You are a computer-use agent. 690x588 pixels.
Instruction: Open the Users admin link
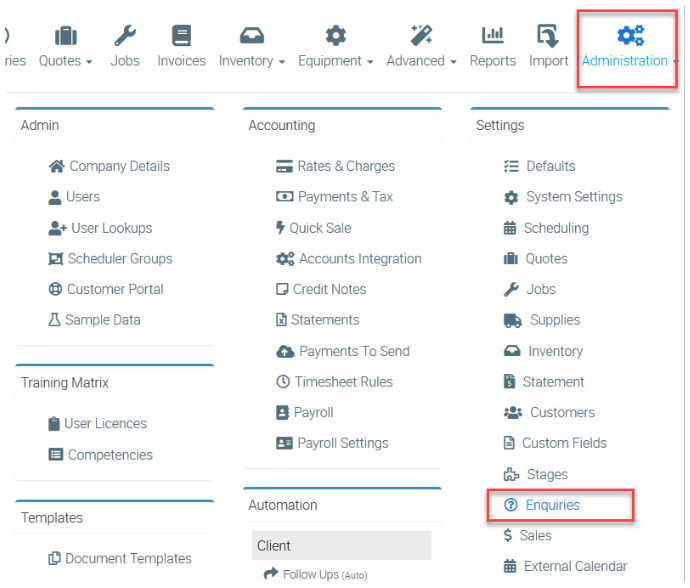click(x=83, y=197)
